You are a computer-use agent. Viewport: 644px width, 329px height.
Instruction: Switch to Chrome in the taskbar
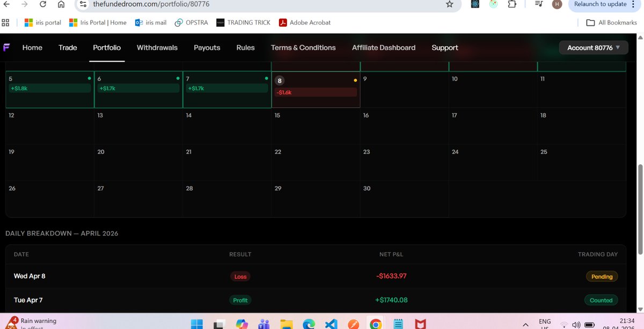pyautogui.click(x=376, y=324)
